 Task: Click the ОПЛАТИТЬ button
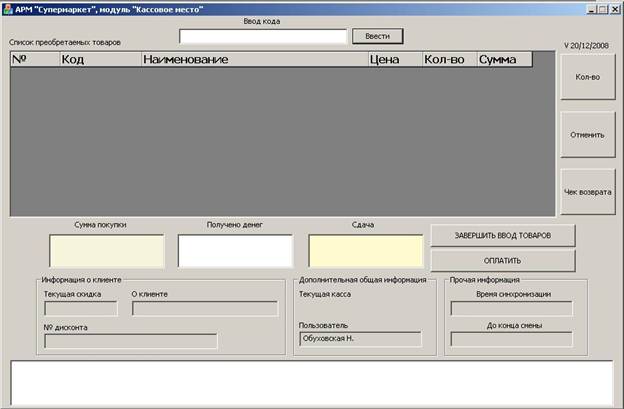[x=503, y=261]
